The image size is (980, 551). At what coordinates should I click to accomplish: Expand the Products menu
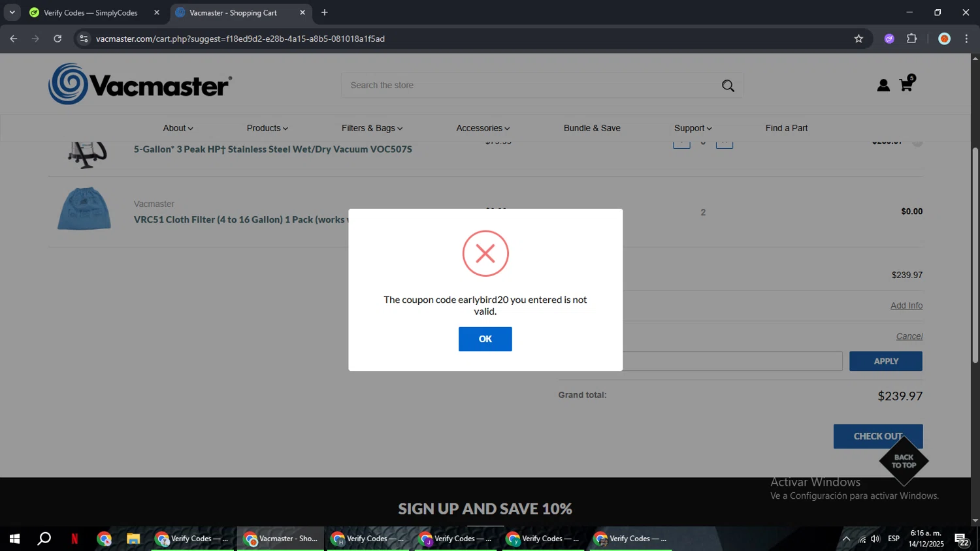click(x=267, y=128)
